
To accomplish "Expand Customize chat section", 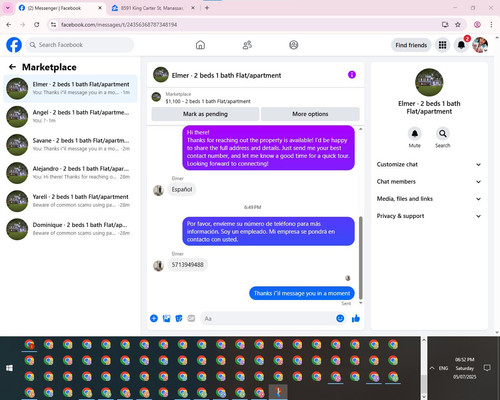I will [x=429, y=164].
